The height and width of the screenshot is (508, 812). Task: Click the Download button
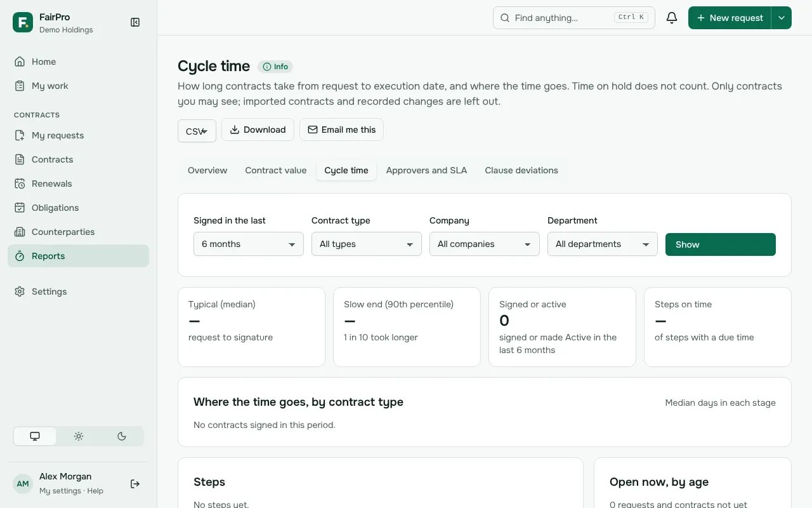coord(258,130)
